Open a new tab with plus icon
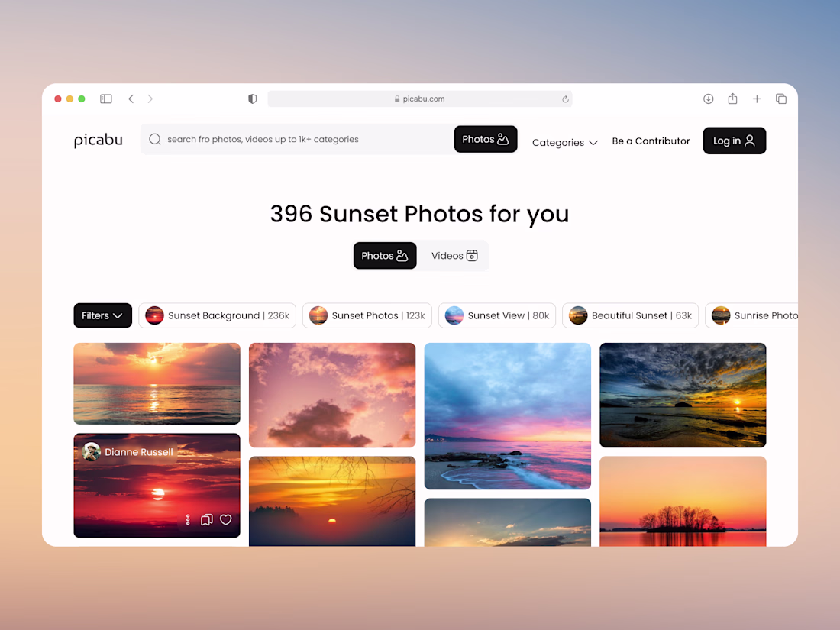This screenshot has width=840, height=630. pos(757,99)
